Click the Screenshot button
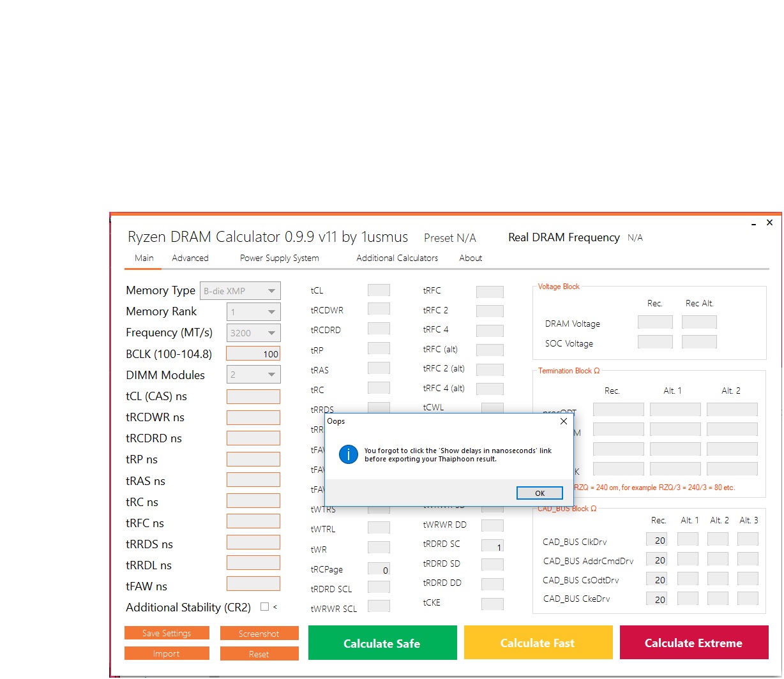The image size is (784, 679). tap(259, 633)
